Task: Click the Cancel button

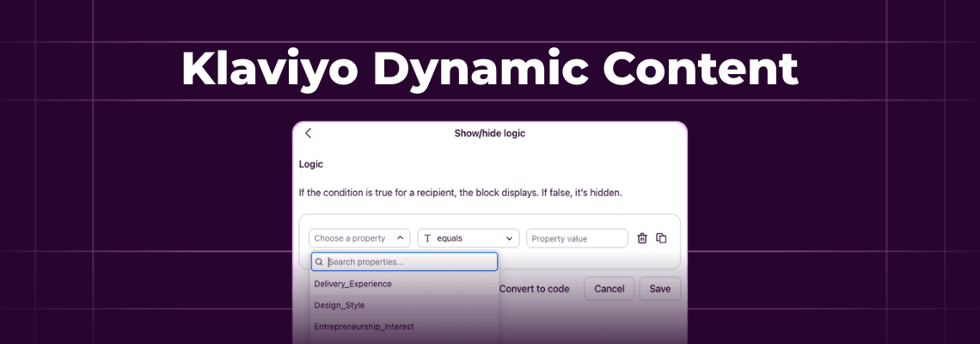Action: coord(609,289)
